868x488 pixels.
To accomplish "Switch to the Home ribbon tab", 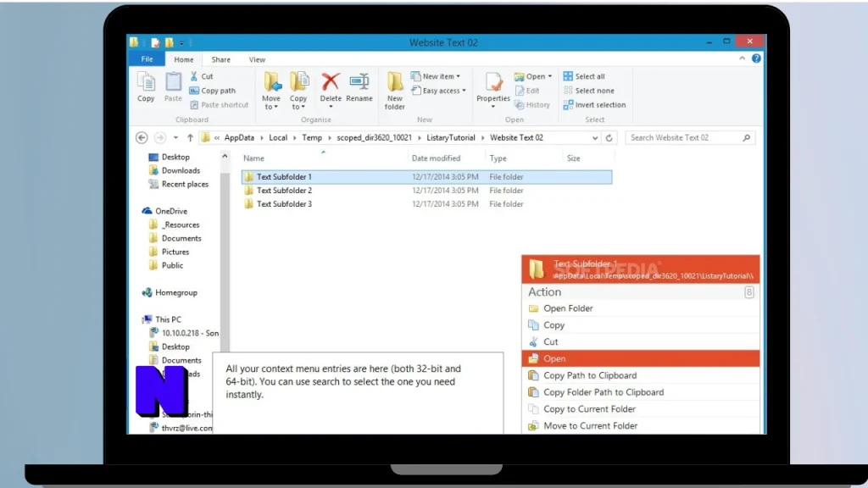I will pyautogui.click(x=184, y=59).
